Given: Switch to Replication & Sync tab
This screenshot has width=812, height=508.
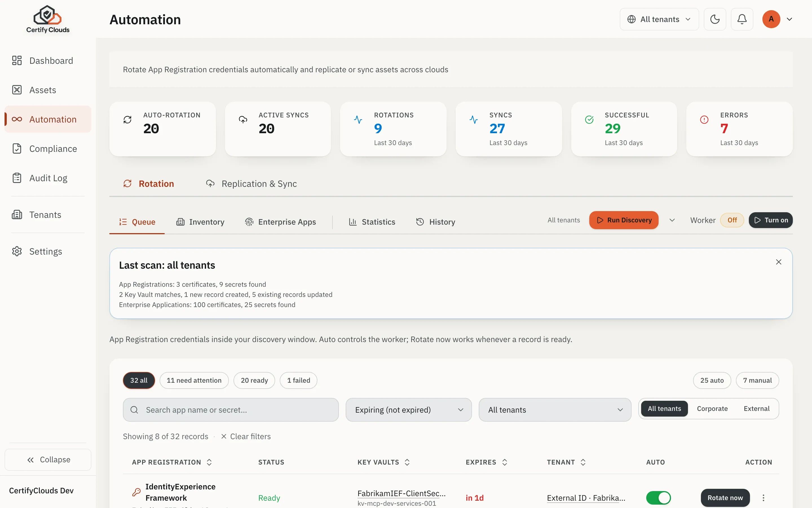Looking at the screenshot, I should 251,184.
